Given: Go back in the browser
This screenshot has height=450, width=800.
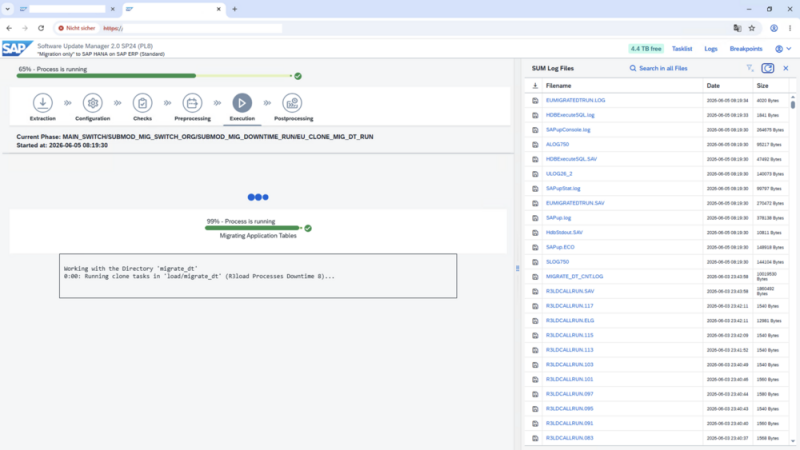Looking at the screenshot, I should [9, 28].
